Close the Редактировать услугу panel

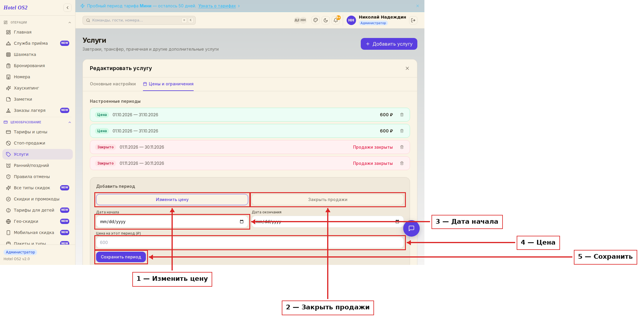407,68
